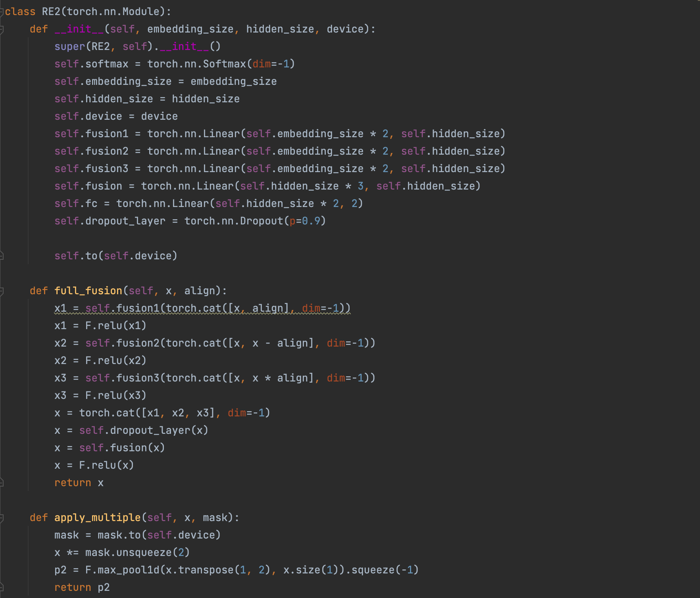Click the 'apply_multiple' function name
This screenshot has height=598, width=700.
pyautogui.click(x=98, y=517)
